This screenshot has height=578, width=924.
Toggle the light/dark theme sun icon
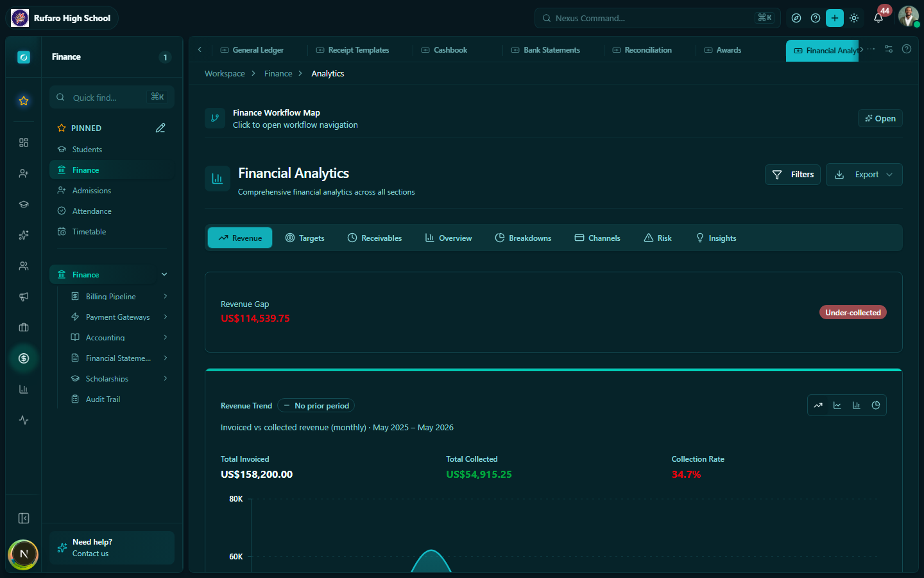point(854,18)
